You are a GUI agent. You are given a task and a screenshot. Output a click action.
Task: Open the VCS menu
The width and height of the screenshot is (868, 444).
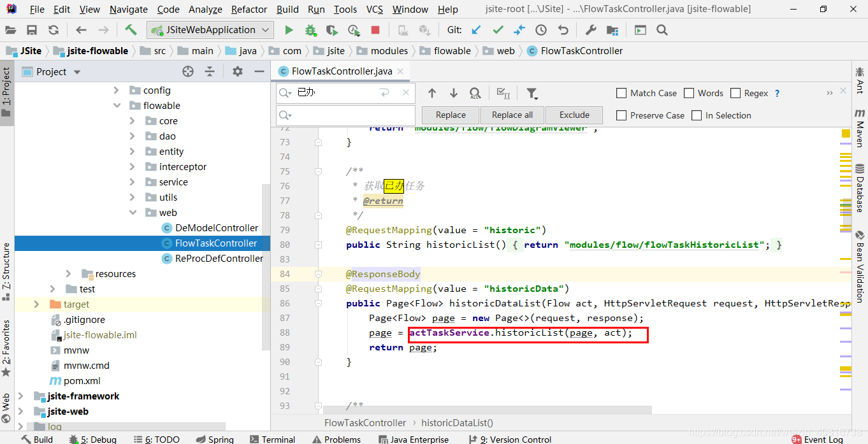pos(375,10)
